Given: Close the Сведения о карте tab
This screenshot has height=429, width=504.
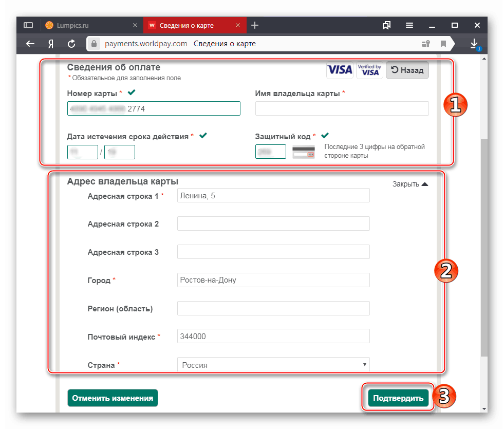Looking at the screenshot, I should (x=238, y=25).
